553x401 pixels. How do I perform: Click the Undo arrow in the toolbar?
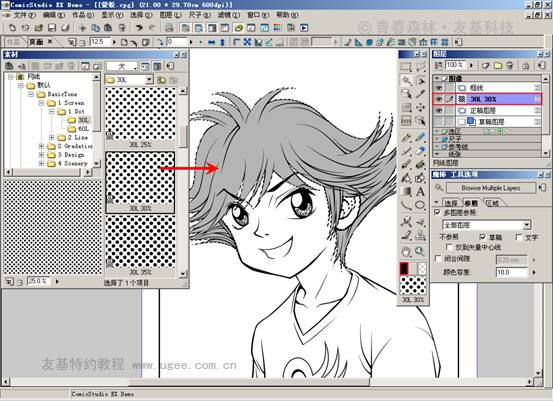click(139, 28)
